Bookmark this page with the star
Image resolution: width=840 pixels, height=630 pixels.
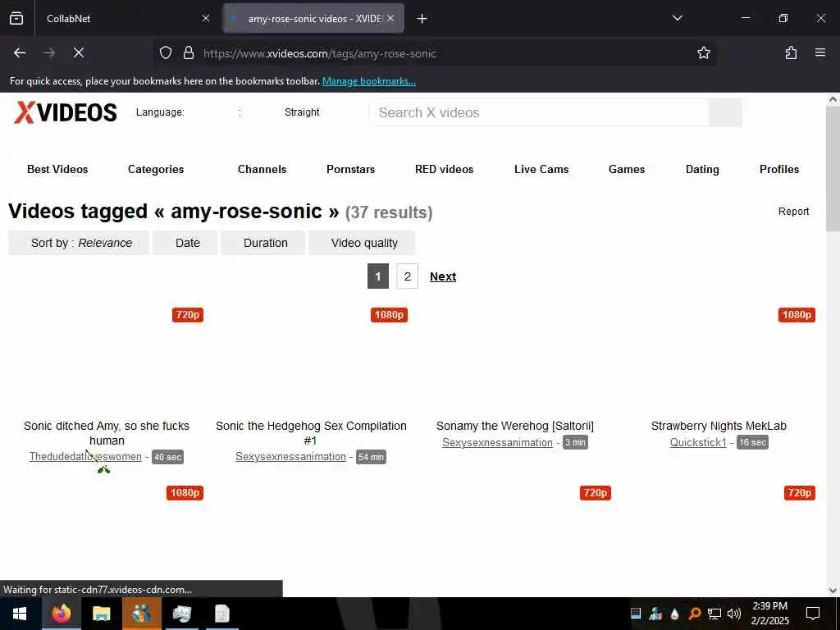pyautogui.click(x=703, y=52)
